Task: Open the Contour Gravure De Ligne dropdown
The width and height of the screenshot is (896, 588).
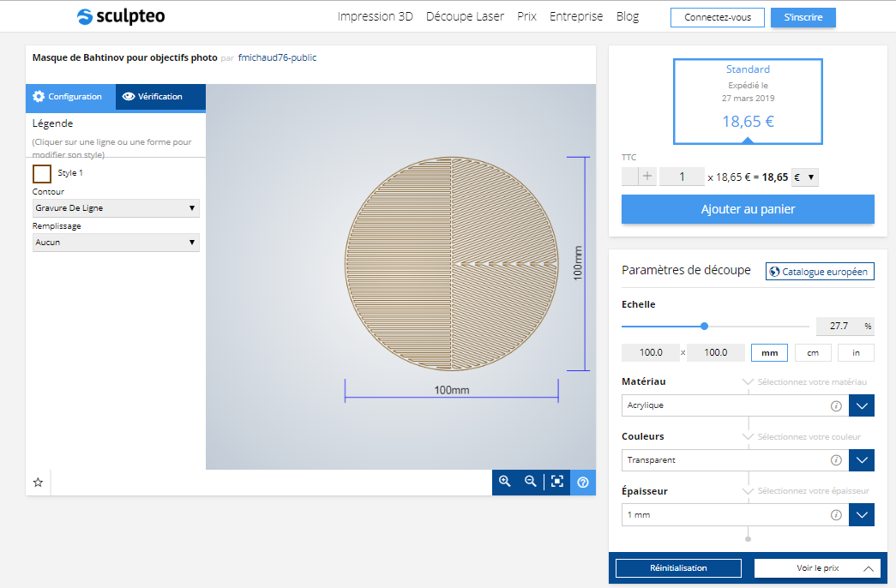Action: coord(116,208)
